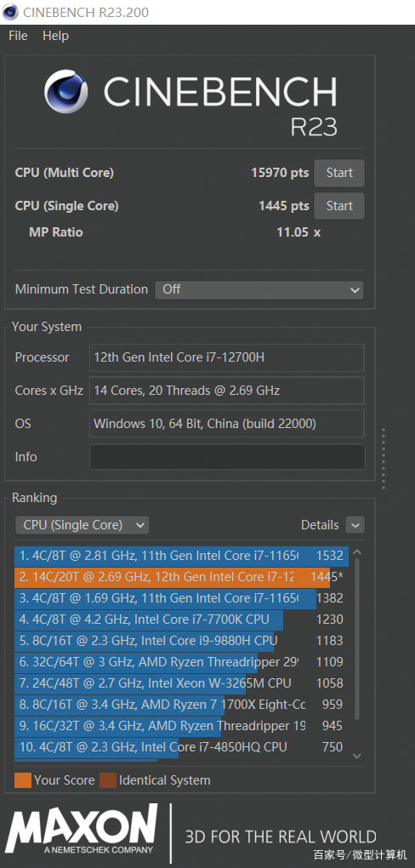Open the Help menu
This screenshot has height=868, width=415.
[55, 36]
